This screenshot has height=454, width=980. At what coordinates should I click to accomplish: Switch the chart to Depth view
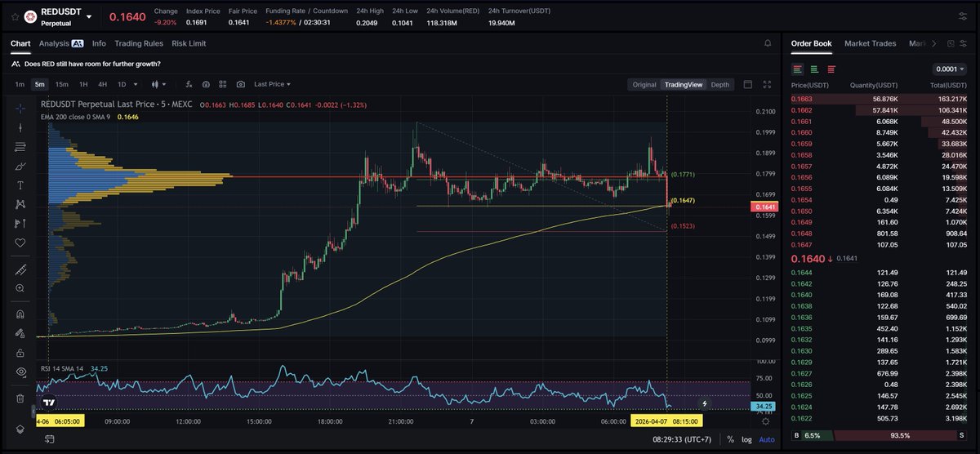(x=720, y=84)
